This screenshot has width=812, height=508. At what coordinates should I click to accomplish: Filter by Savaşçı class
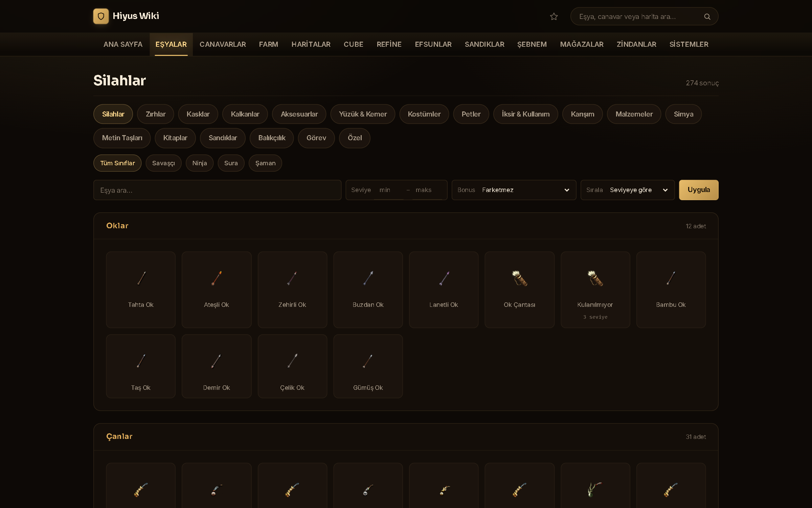tap(163, 163)
